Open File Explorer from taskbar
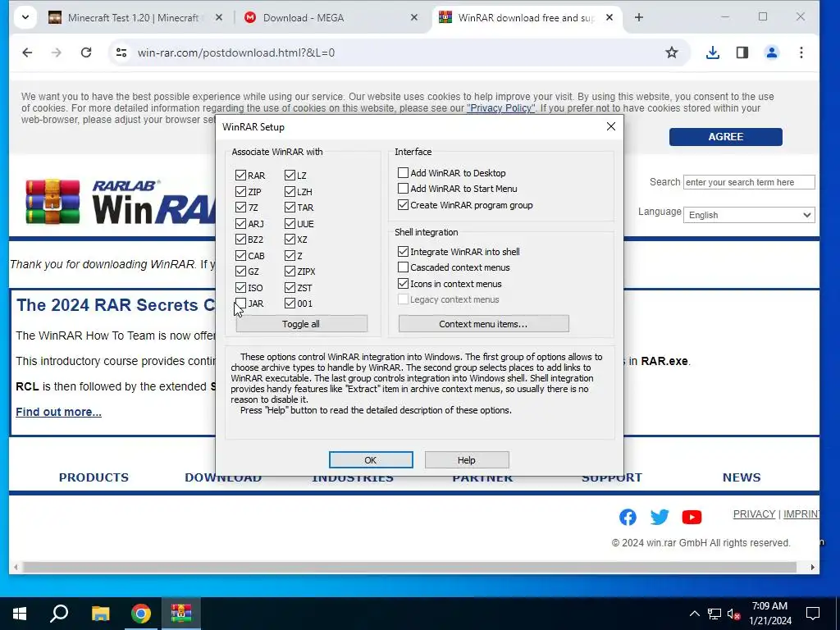Viewport: 840px width, 630px height. tap(100, 614)
